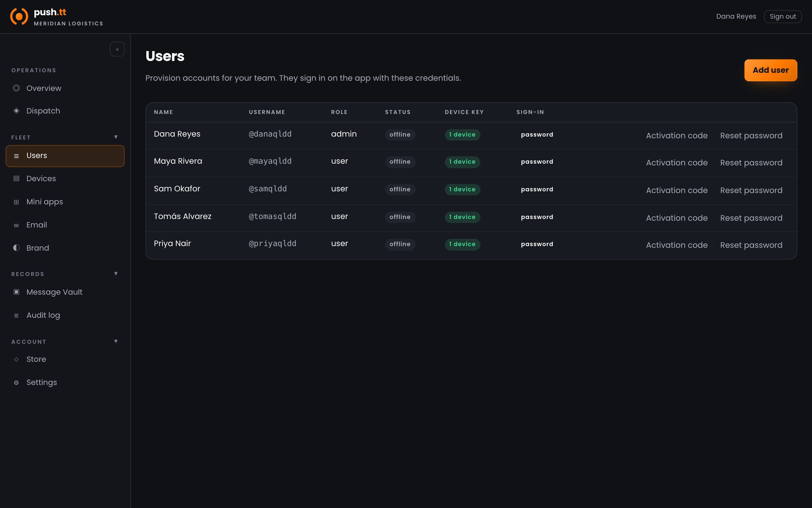Click the name Priya Nair in table
This screenshot has width=812, height=508.
[172, 243]
